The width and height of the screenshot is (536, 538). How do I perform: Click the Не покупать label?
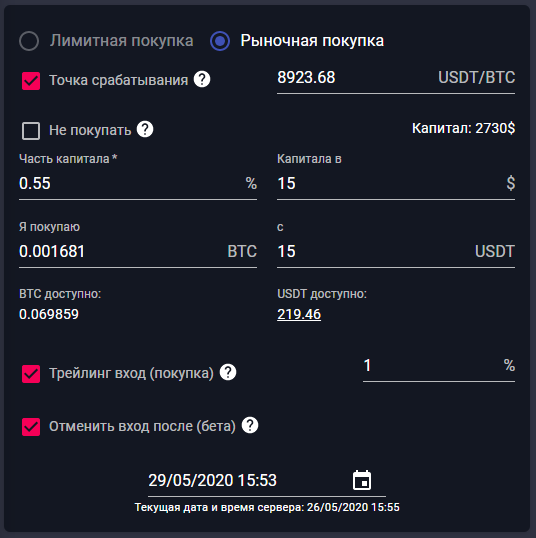pyautogui.click(x=90, y=130)
